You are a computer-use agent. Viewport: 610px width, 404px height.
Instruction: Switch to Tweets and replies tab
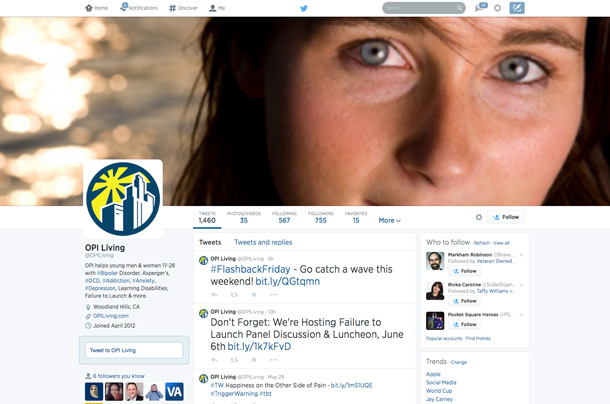point(263,242)
